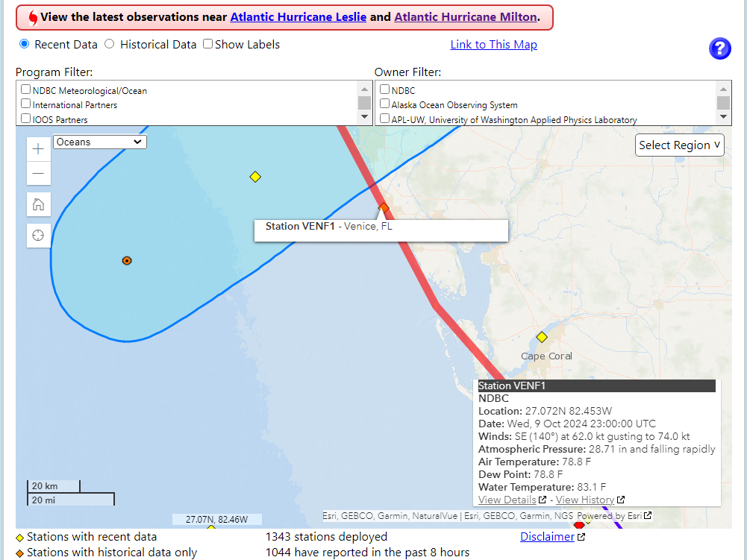Click the Water Temperature reading

[542, 487]
